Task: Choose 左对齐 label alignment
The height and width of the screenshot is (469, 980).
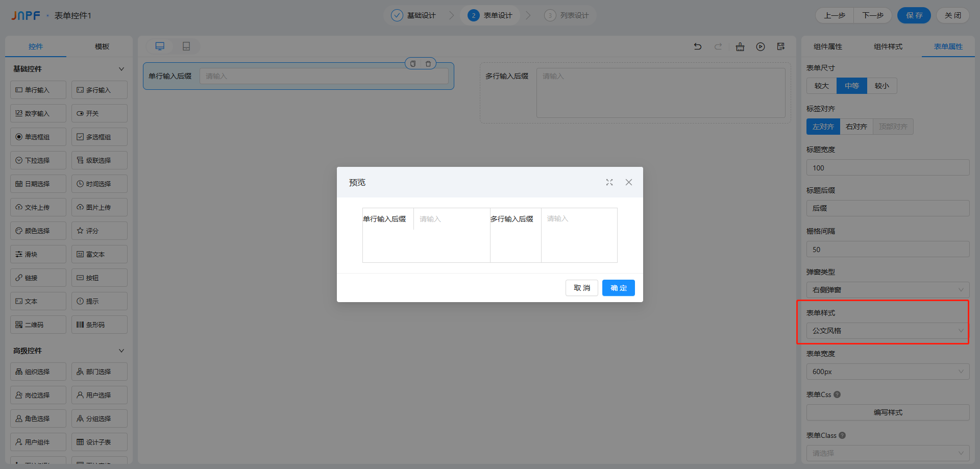Action: coord(823,127)
